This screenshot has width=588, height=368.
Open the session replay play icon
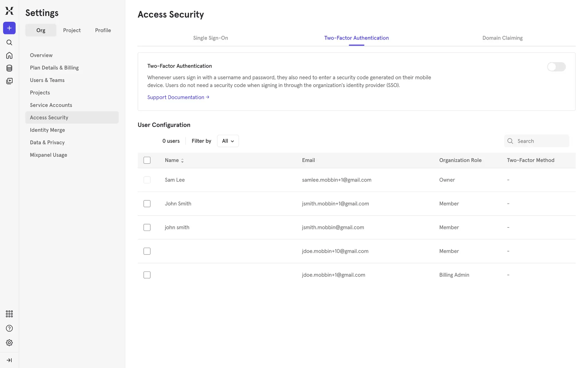tap(9, 81)
